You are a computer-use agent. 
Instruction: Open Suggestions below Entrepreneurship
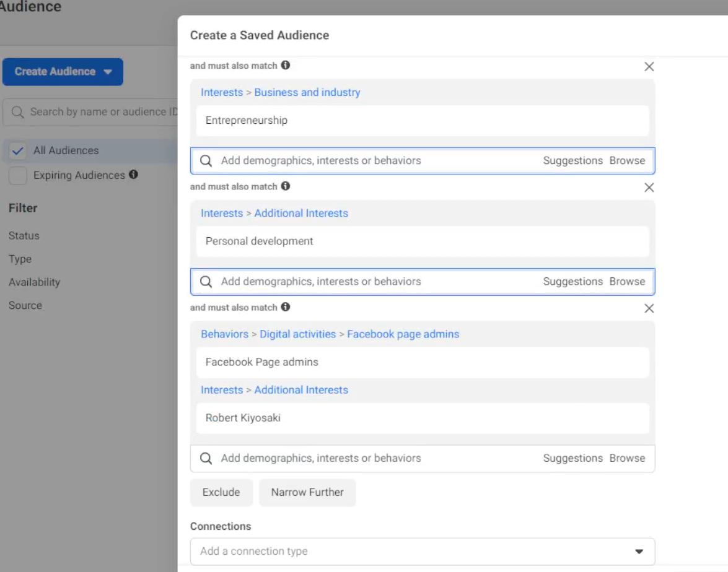pyautogui.click(x=573, y=160)
